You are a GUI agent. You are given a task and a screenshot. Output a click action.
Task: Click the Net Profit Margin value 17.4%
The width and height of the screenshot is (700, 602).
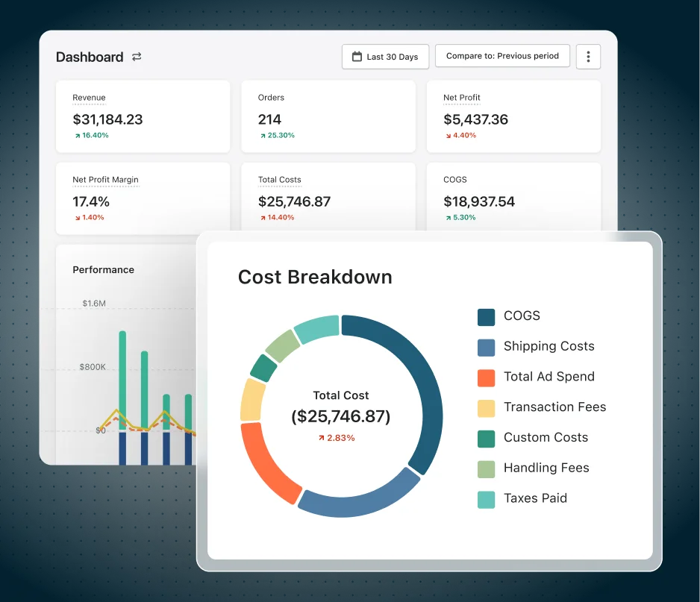[x=91, y=201]
